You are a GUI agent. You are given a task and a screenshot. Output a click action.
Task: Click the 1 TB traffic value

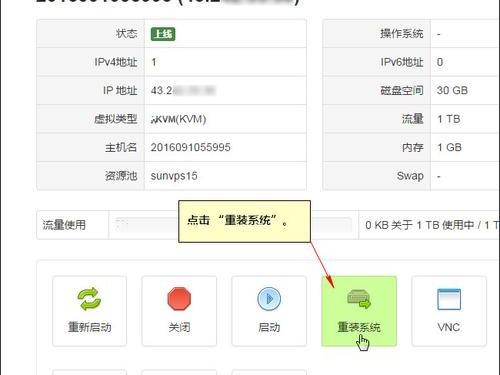click(449, 119)
